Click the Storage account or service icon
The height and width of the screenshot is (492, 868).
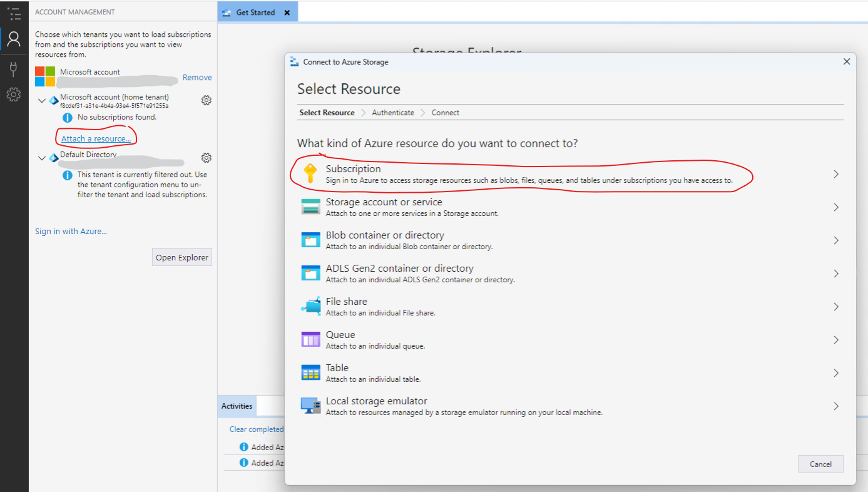pos(310,207)
